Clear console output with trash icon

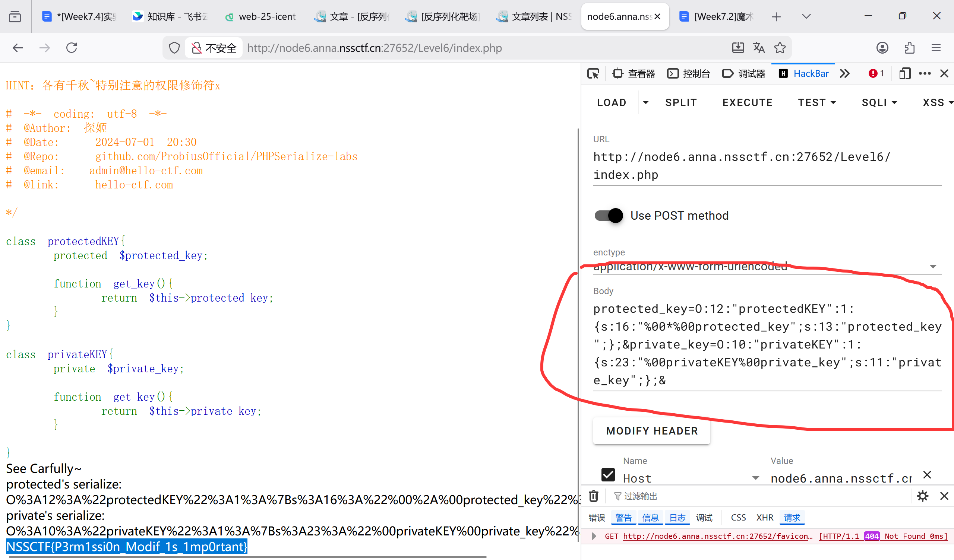click(x=594, y=496)
